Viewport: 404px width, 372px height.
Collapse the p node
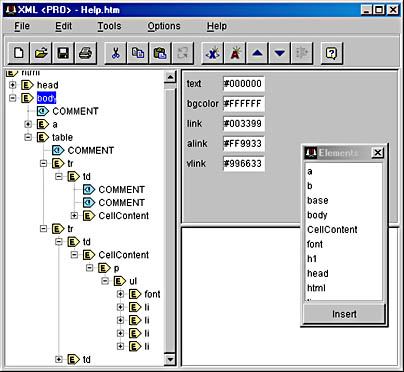[90, 268]
